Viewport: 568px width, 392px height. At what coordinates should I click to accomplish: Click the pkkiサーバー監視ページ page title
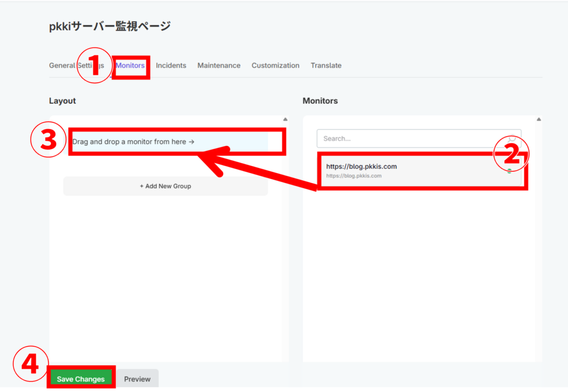(109, 26)
